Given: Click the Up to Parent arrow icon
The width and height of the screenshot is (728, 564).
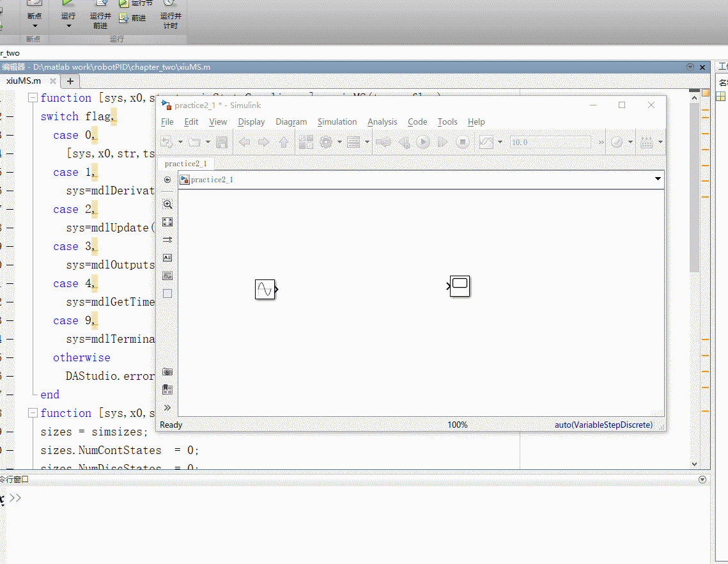Looking at the screenshot, I should (x=283, y=142).
